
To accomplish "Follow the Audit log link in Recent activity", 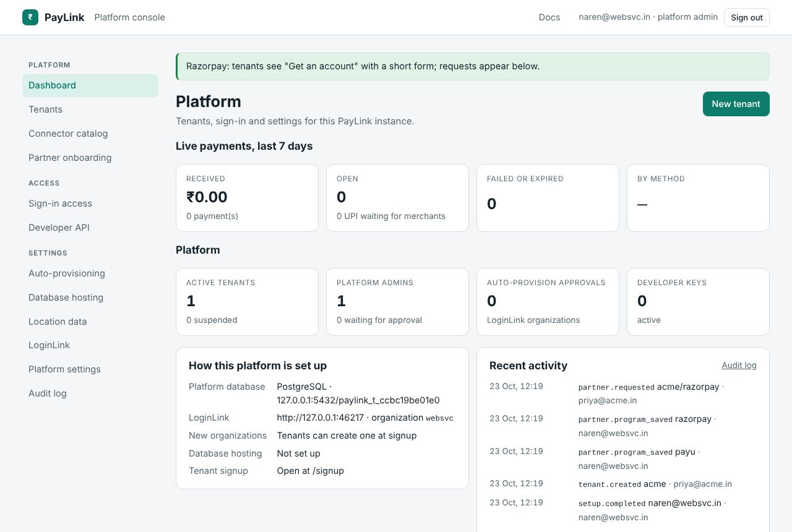I will (739, 365).
